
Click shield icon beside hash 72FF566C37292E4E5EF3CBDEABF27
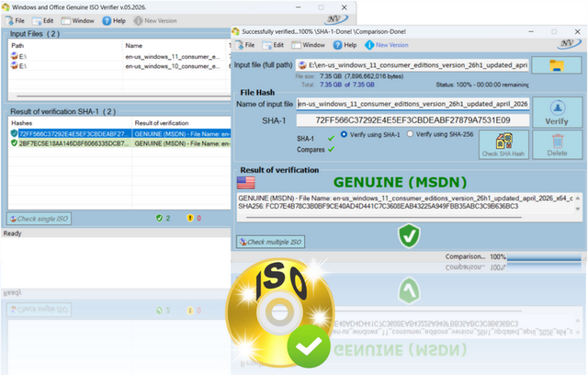coord(14,133)
